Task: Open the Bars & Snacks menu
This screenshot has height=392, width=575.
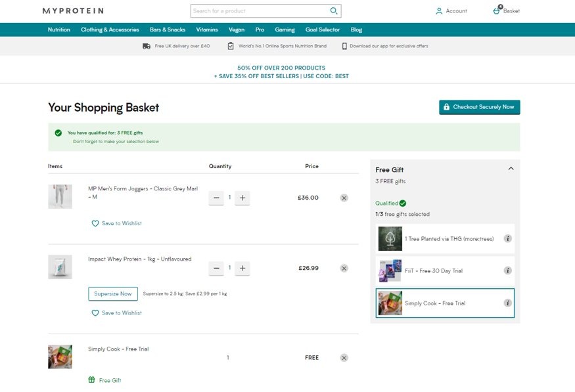Action: click(168, 30)
